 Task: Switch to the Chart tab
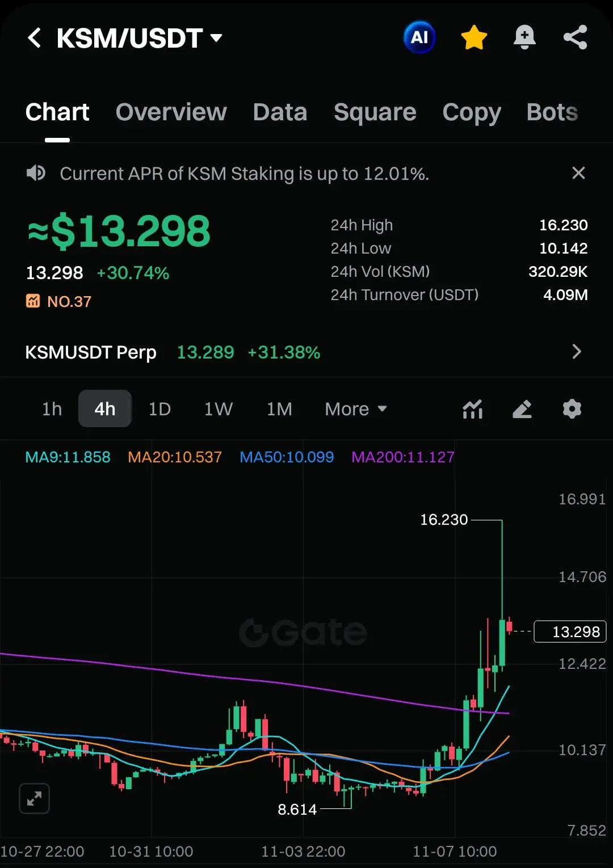(57, 112)
